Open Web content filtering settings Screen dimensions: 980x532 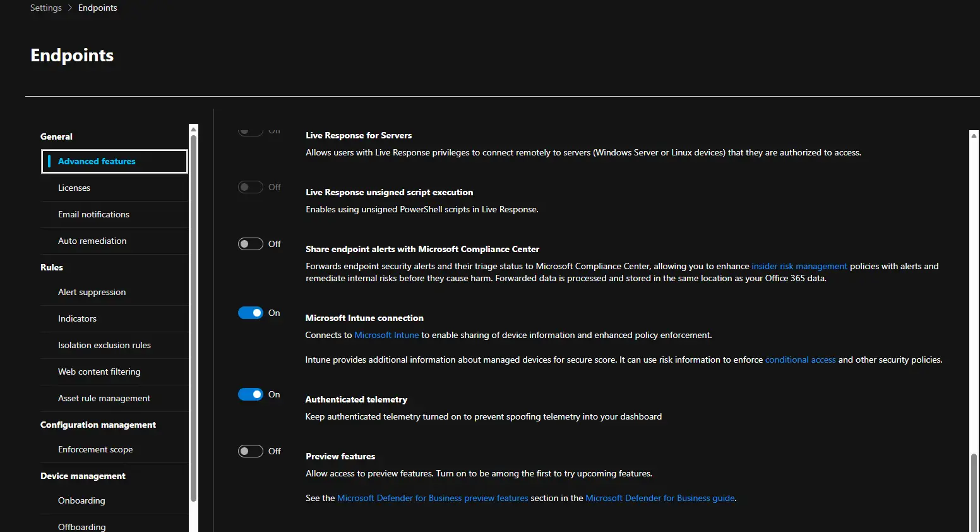pyautogui.click(x=99, y=372)
